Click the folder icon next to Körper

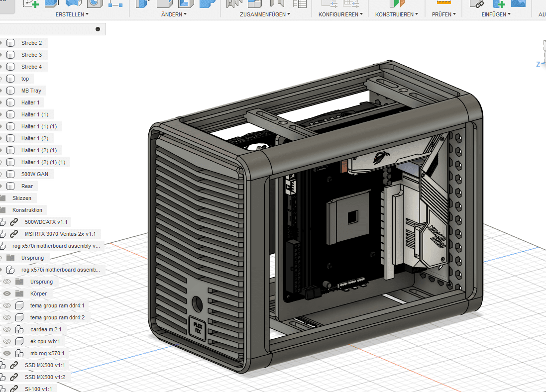coord(20,294)
